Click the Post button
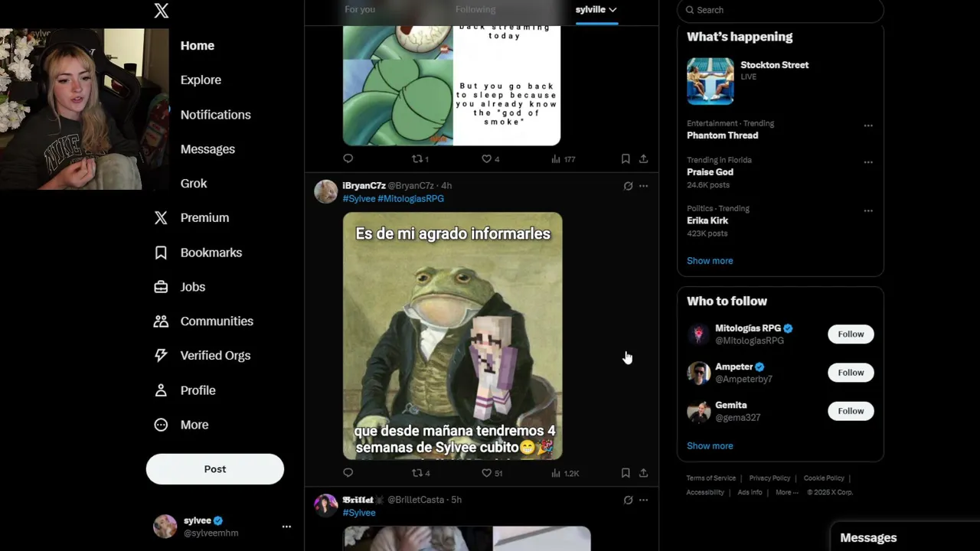980x551 pixels. click(215, 469)
